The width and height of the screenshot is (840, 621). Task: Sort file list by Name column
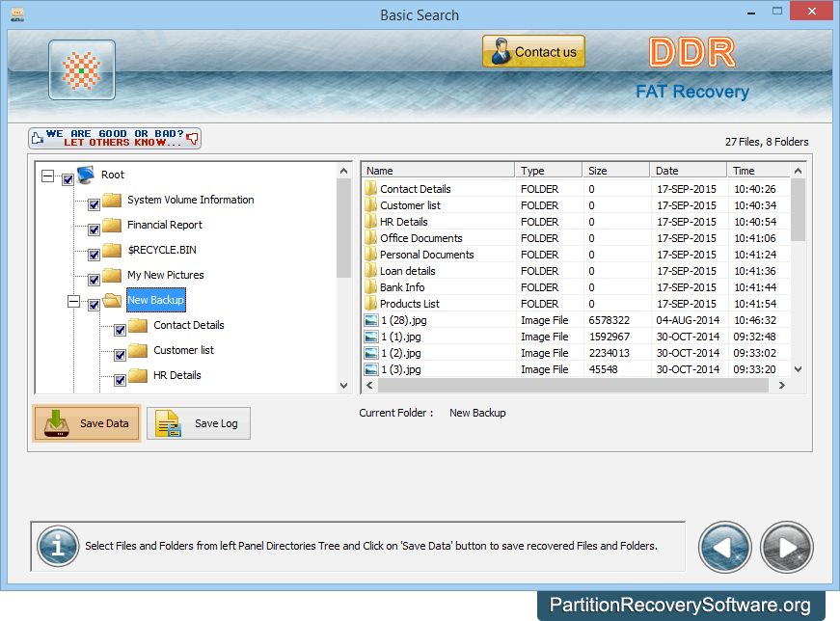click(439, 171)
